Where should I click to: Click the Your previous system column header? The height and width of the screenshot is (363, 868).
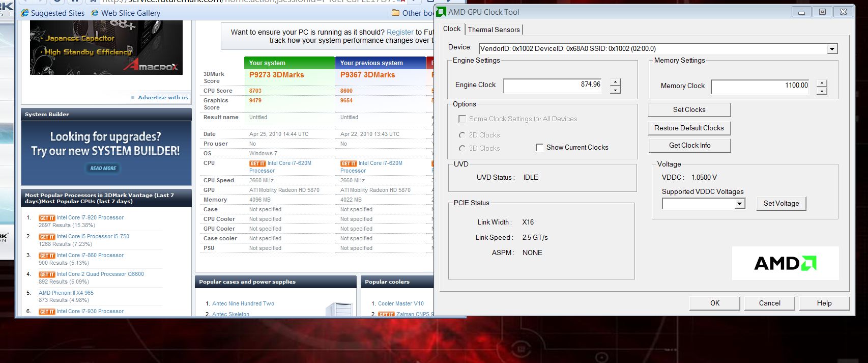[380, 63]
